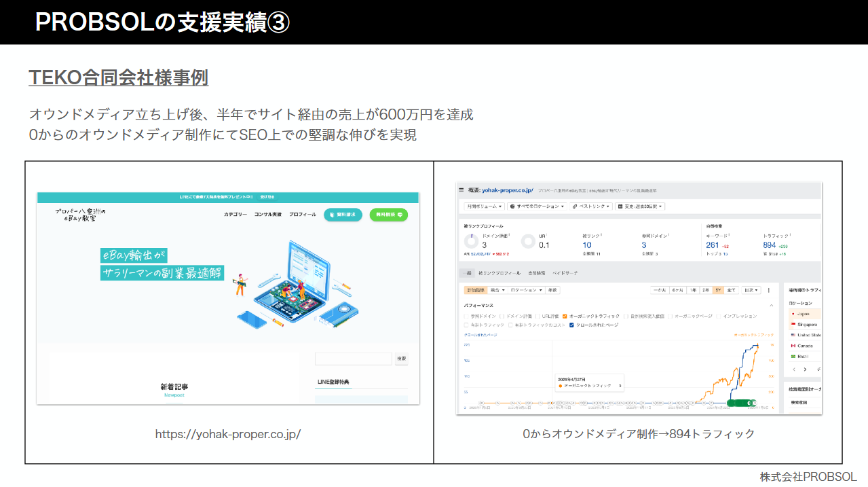Screen dimensions: 868x487
Task: Click the 新着記事 heading on the website
Action: point(174,386)
